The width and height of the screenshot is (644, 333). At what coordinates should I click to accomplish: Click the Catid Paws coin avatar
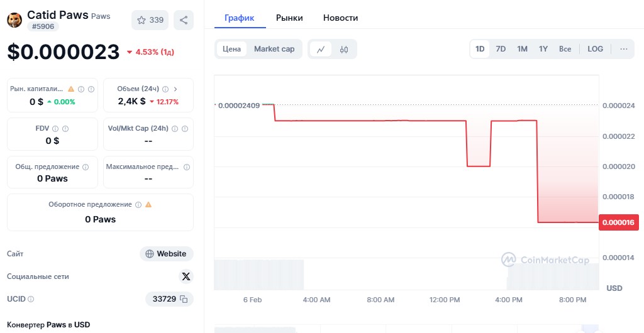coord(14,20)
